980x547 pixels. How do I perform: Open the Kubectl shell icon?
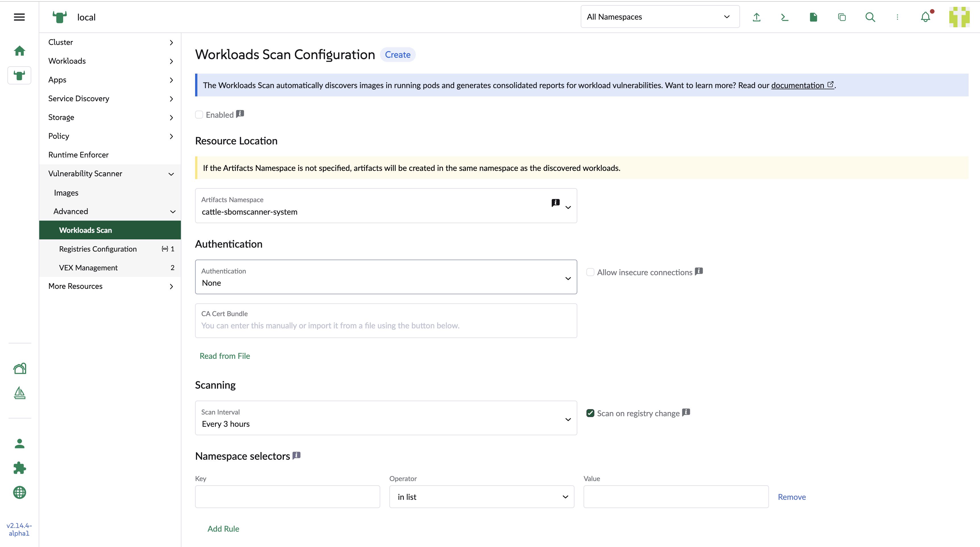(x=784, y=17)
